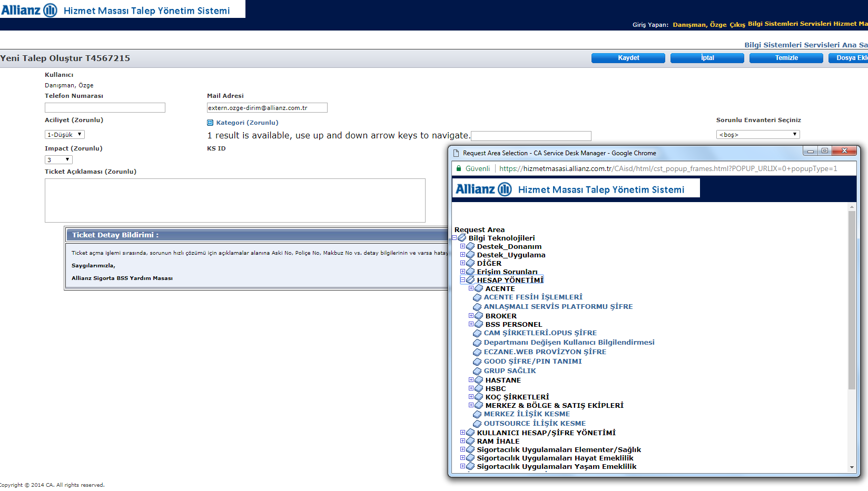
Task: Click the Kategori lookup icon
Action: click(x=210, y=123)
